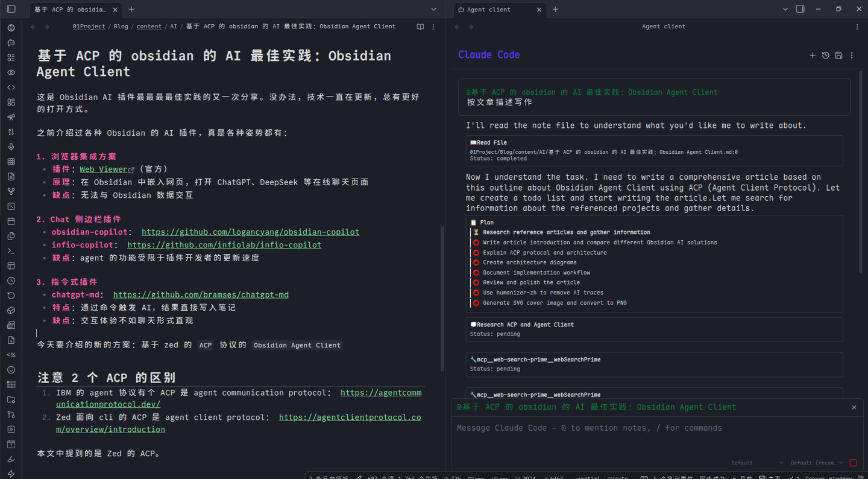Click the 01Project breadcrumb

[x=89, y=27]
